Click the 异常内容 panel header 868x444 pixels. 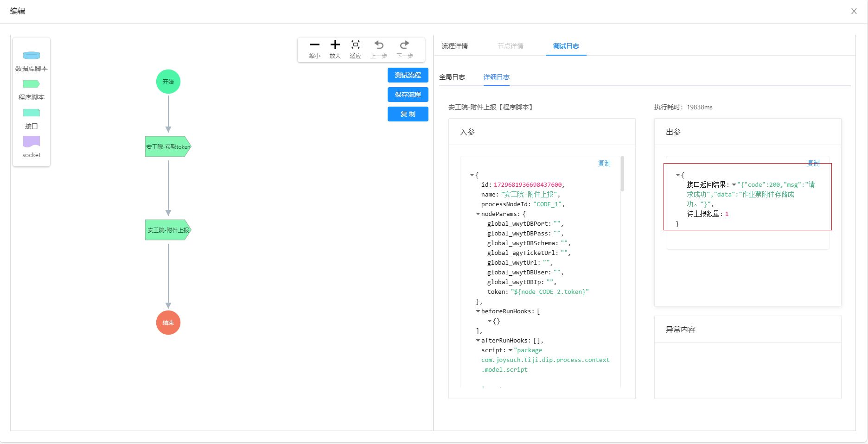coord(748,330)
